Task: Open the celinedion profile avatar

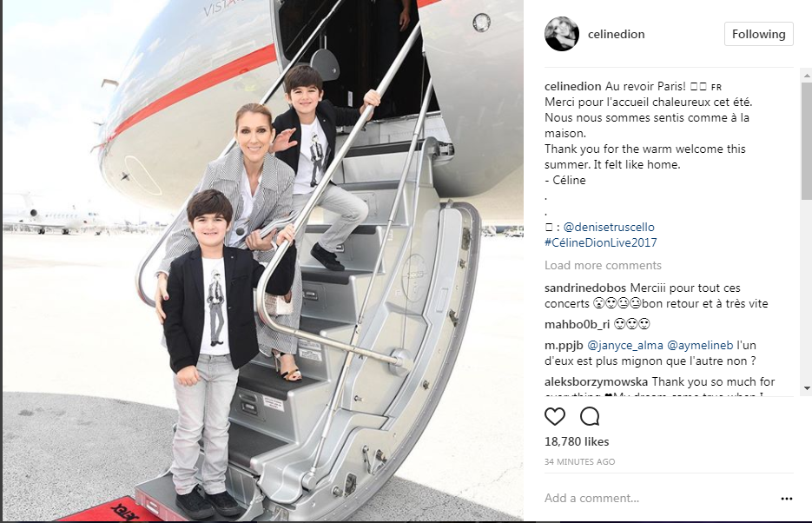Action: [x=562, y=34]
